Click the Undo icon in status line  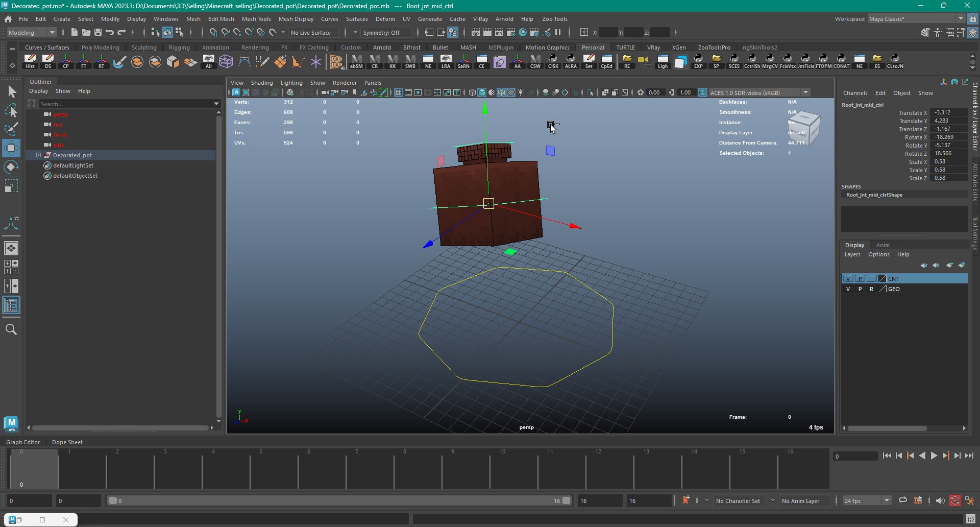pos(110,32)
